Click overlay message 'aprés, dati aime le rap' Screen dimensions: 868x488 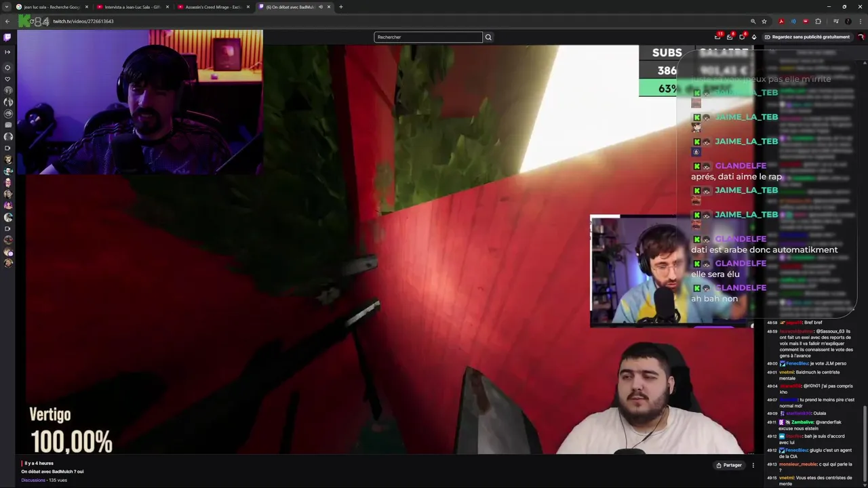[x=736, y=177]
